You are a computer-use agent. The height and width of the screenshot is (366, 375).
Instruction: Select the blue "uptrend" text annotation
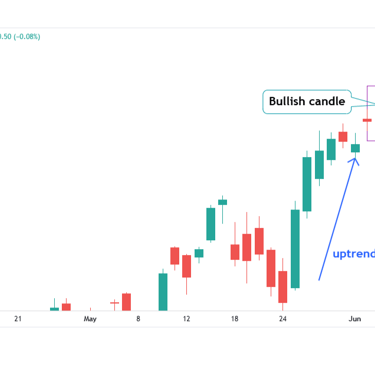(x=354, y=254)
